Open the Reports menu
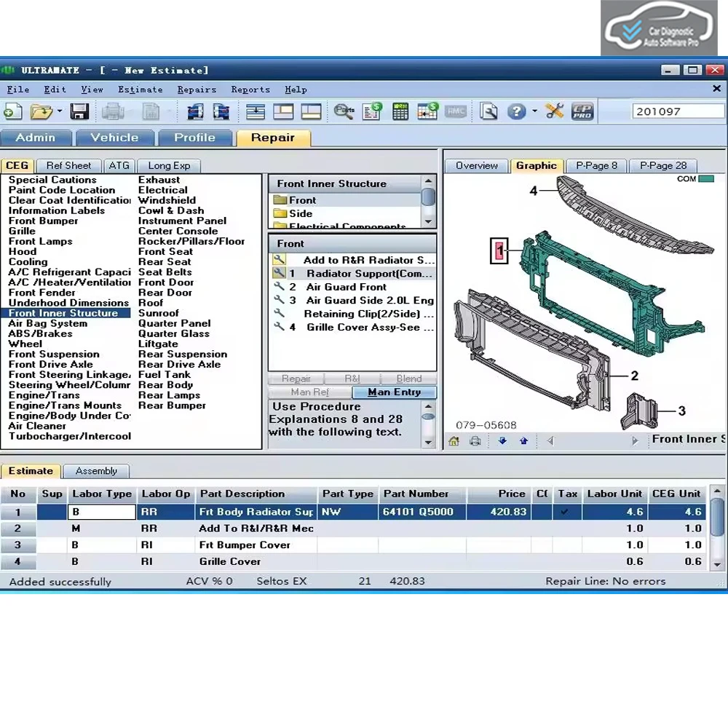 coord(250,89)
